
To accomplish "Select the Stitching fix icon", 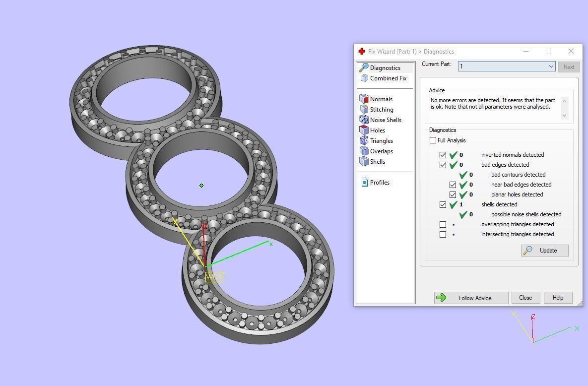I will point(364,109).
